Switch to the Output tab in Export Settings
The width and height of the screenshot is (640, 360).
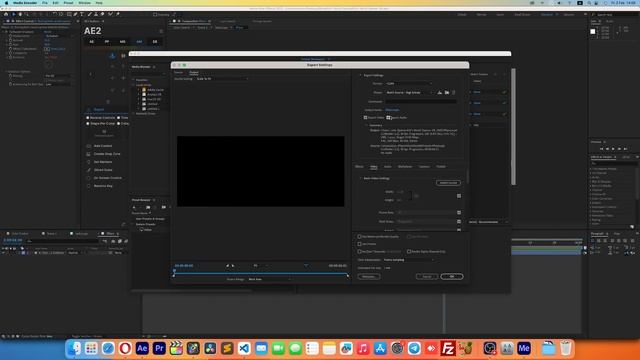click(194, 73)
